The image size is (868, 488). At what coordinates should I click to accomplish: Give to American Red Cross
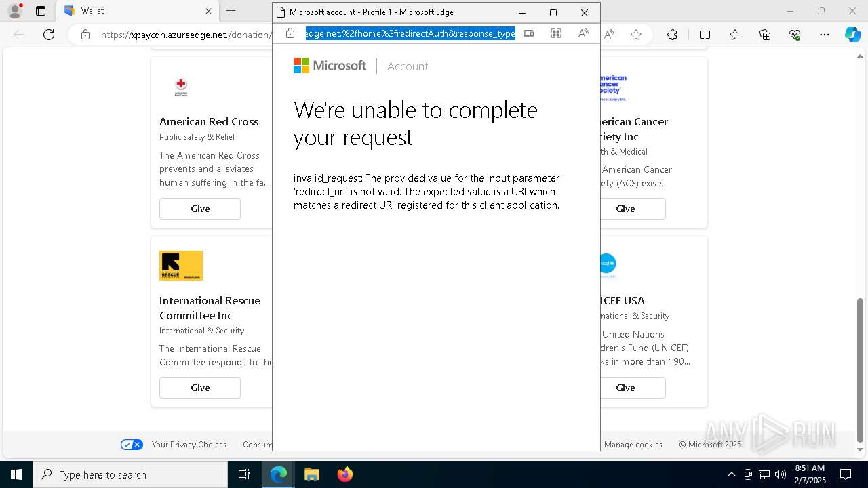point(200,209)
